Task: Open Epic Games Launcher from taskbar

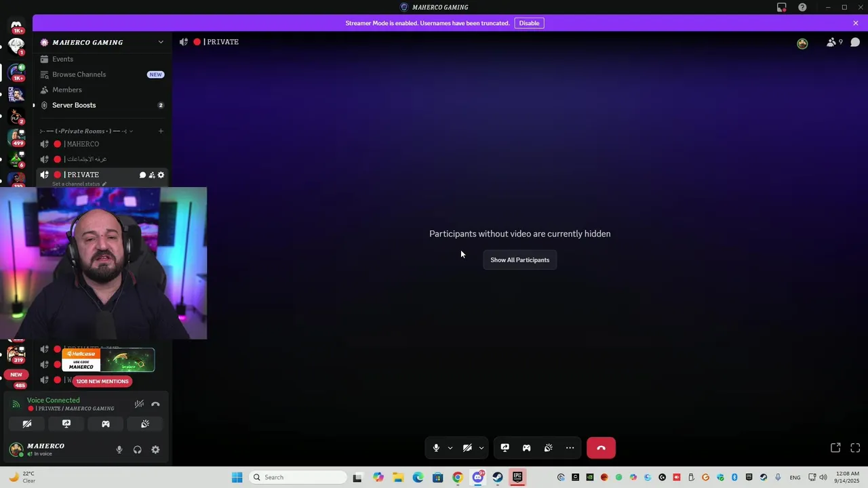Action: tap(517, 477)
